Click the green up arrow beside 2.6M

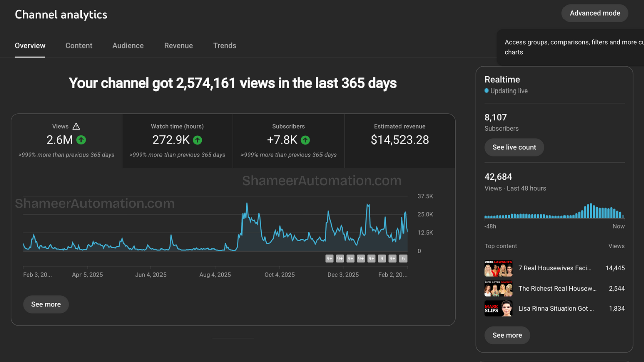[81, 140]
